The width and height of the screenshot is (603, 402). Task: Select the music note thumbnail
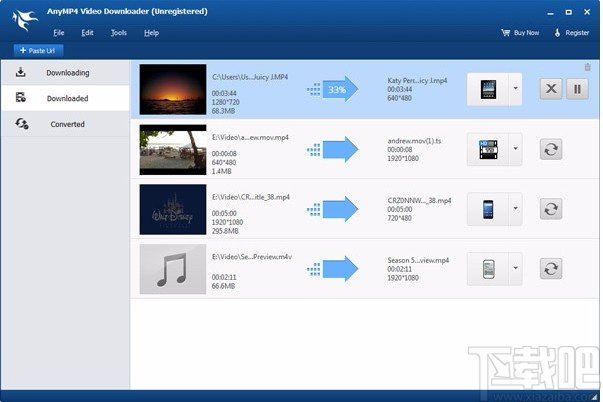pyautogui.click(x=173, y=269)
